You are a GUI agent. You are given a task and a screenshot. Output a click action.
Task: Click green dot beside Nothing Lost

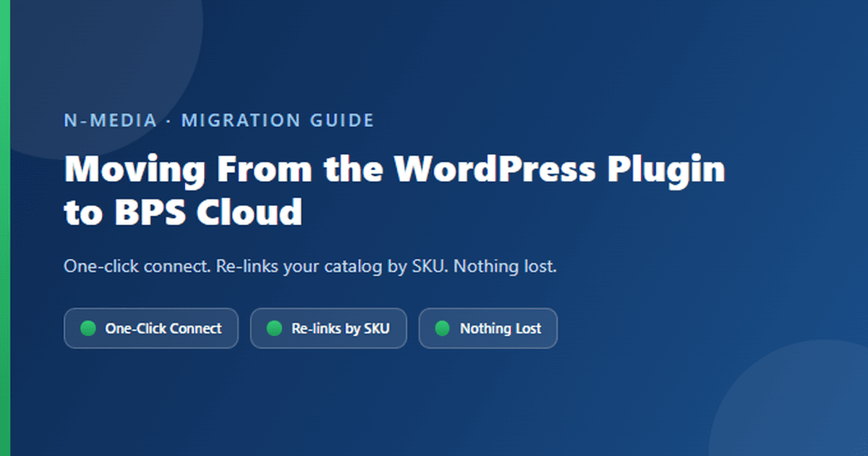pyautogui.click(x=443, y=329)
